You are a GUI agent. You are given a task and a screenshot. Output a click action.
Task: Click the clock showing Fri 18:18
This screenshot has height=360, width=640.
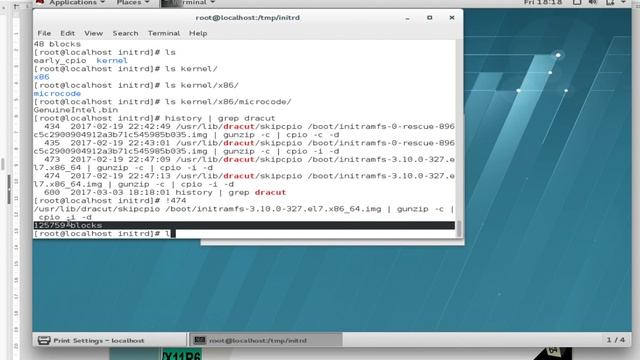click(x=543, y=2)
